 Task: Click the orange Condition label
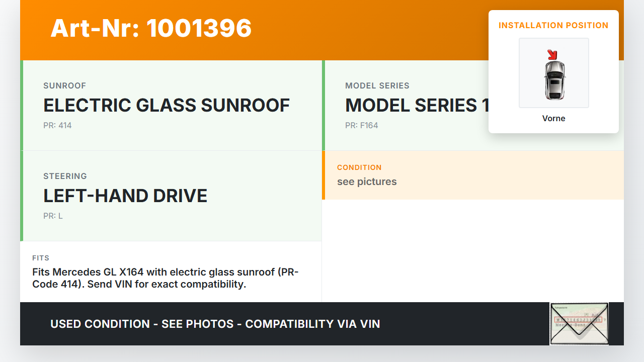click(359, 167)
